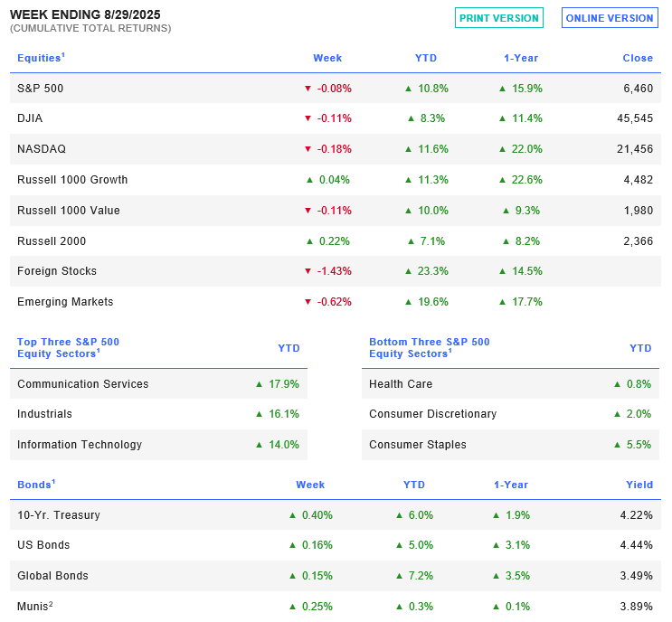Click Russell 1000 Growth close 4,482

point(639,180)
